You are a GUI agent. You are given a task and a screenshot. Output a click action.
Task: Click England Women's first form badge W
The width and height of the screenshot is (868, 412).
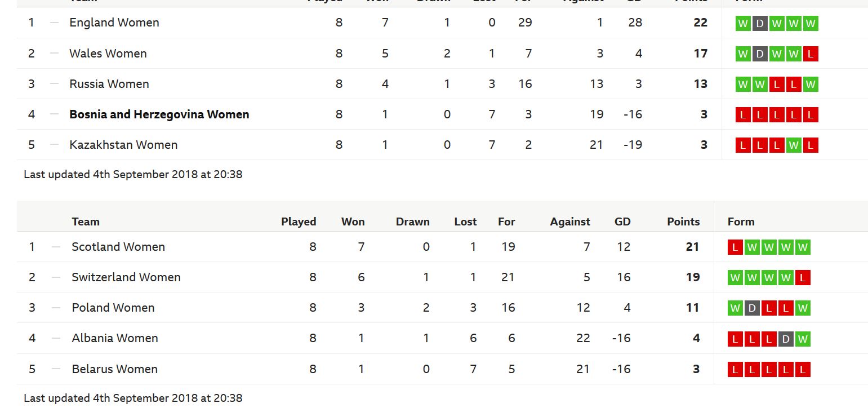coord(743,24)
